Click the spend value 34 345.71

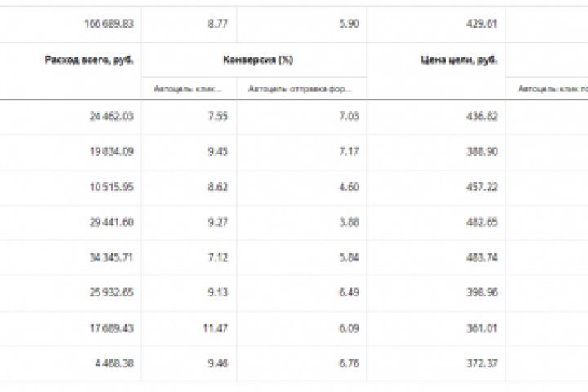[x=111, y=257]
